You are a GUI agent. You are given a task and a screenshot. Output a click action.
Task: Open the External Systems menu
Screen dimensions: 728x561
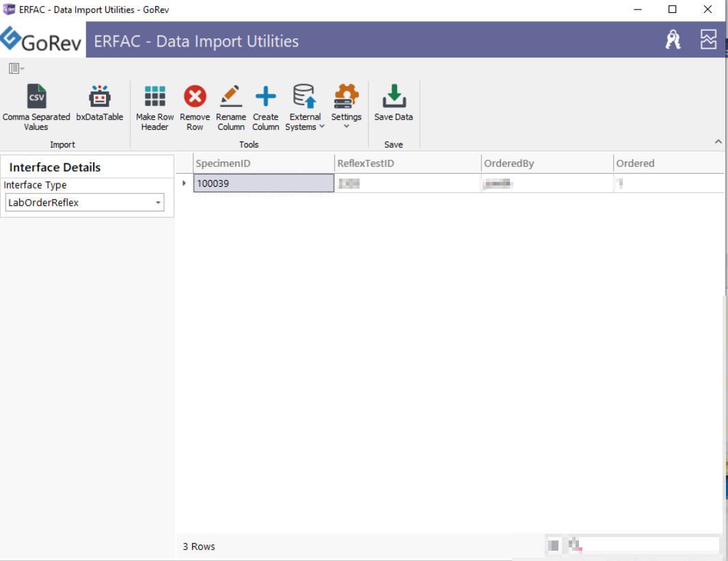pos(305,107)
